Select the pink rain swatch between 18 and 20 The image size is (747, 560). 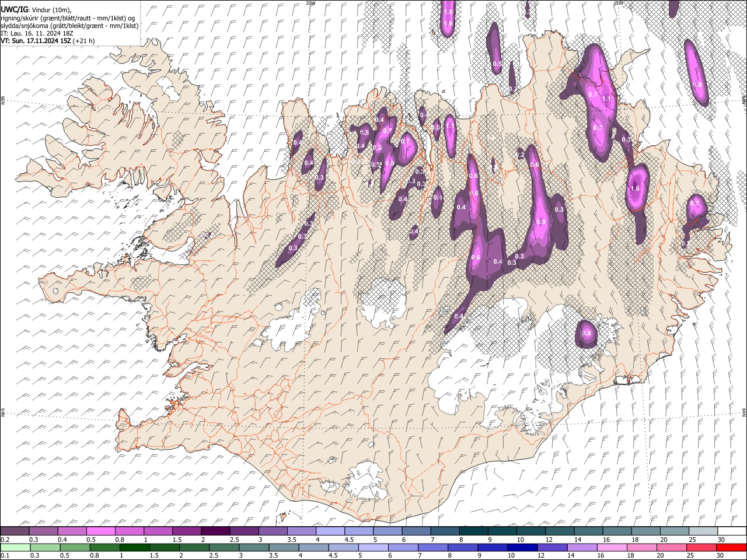coord(642,547)
